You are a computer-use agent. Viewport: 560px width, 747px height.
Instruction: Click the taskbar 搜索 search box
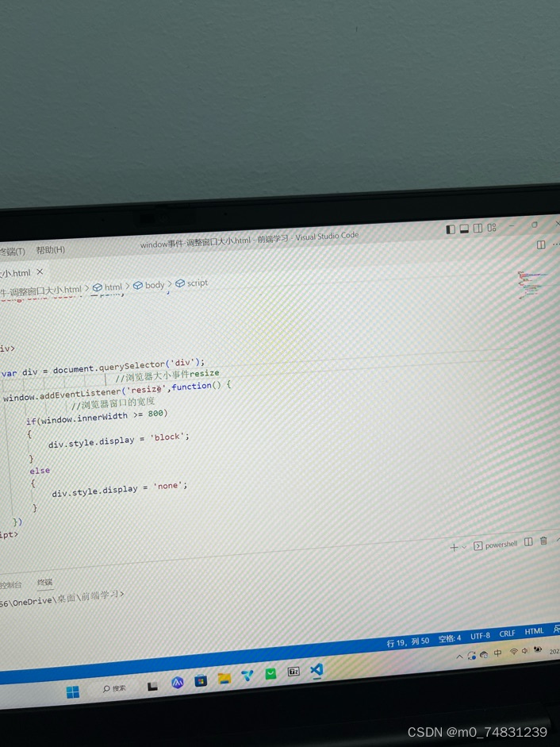[x=114, y=688]
